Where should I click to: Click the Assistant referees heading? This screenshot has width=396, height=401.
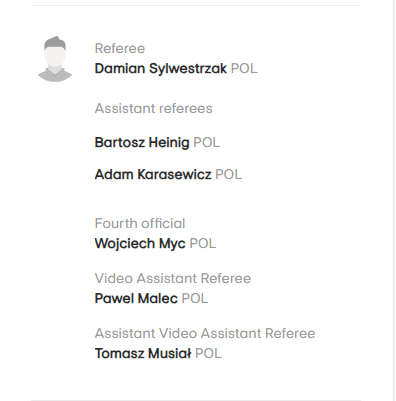154,109
